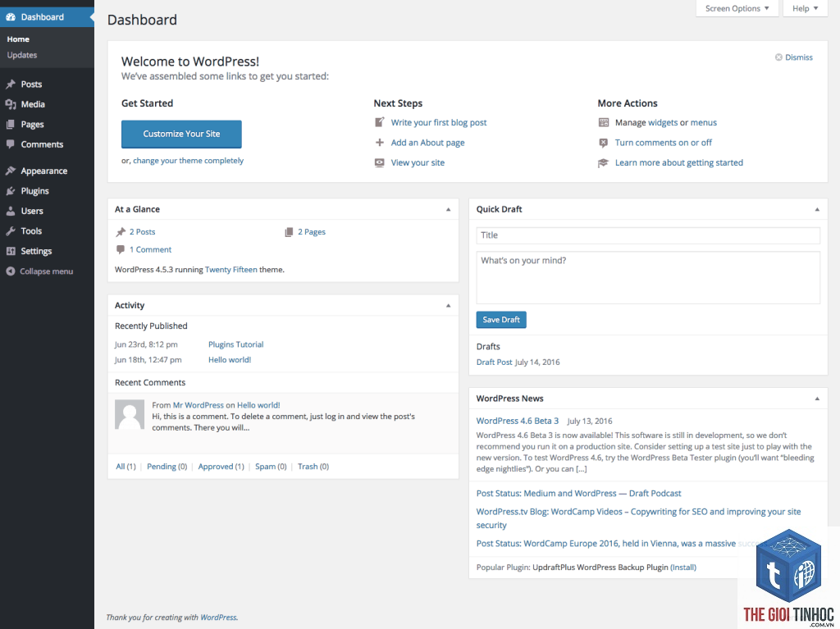
Task: Filter comments by Approved (1)
Action: [221, 467]
